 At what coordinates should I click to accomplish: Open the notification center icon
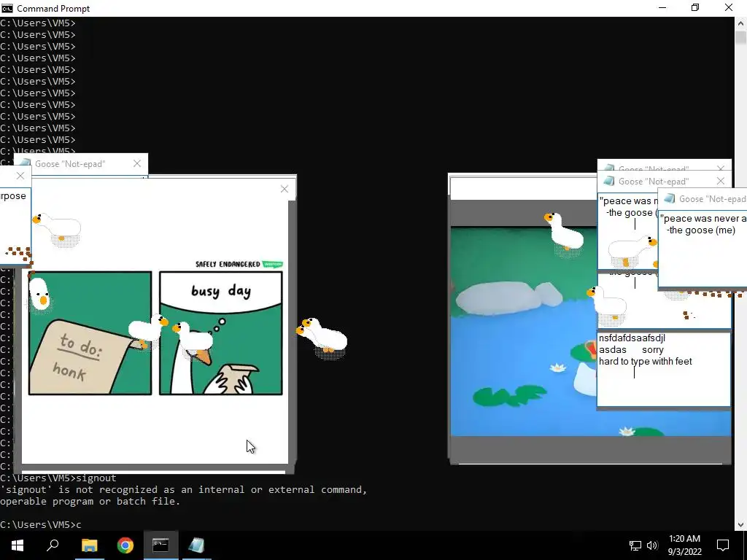[x=723, y=545]
